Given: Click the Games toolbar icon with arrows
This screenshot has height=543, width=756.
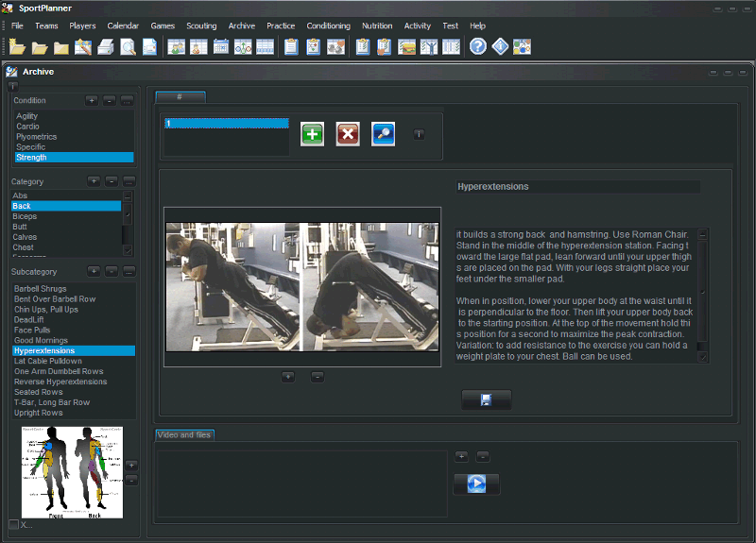Looking at the screenshot, I should [243, 46].
